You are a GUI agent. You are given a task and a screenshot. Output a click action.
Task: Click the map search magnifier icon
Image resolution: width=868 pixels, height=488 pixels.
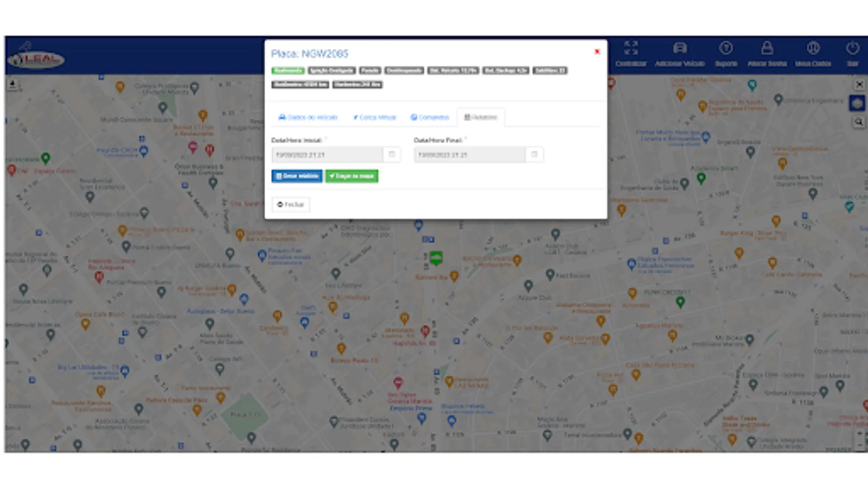[x=859, y=122]
